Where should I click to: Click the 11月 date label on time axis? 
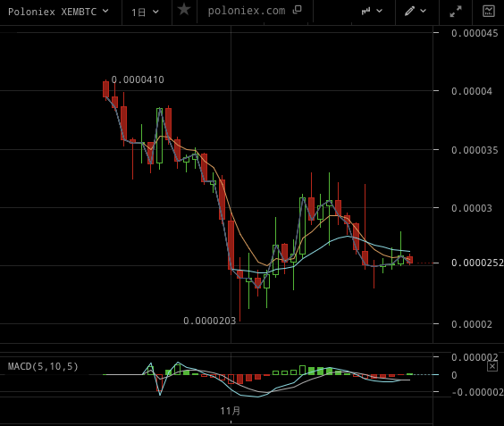tap(231, 411)
